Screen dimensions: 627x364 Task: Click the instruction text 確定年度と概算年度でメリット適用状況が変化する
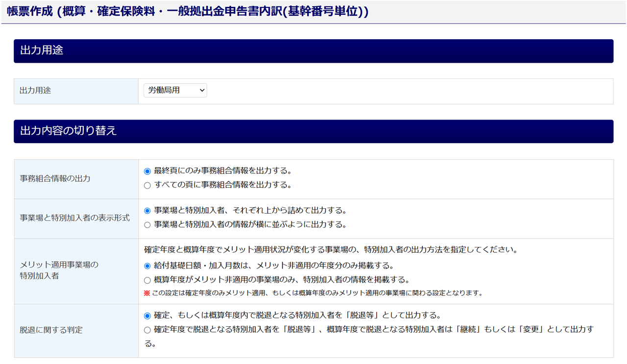coord(331,250)
